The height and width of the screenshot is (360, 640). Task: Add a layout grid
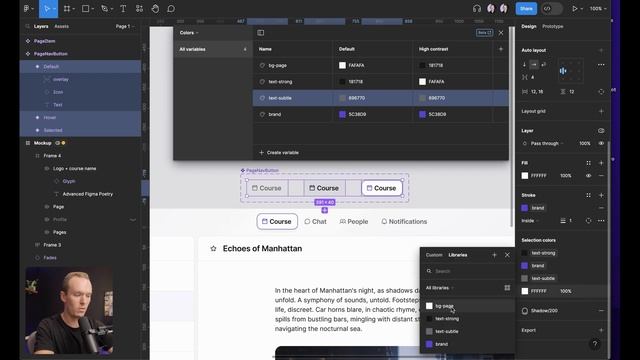(601, 111)
